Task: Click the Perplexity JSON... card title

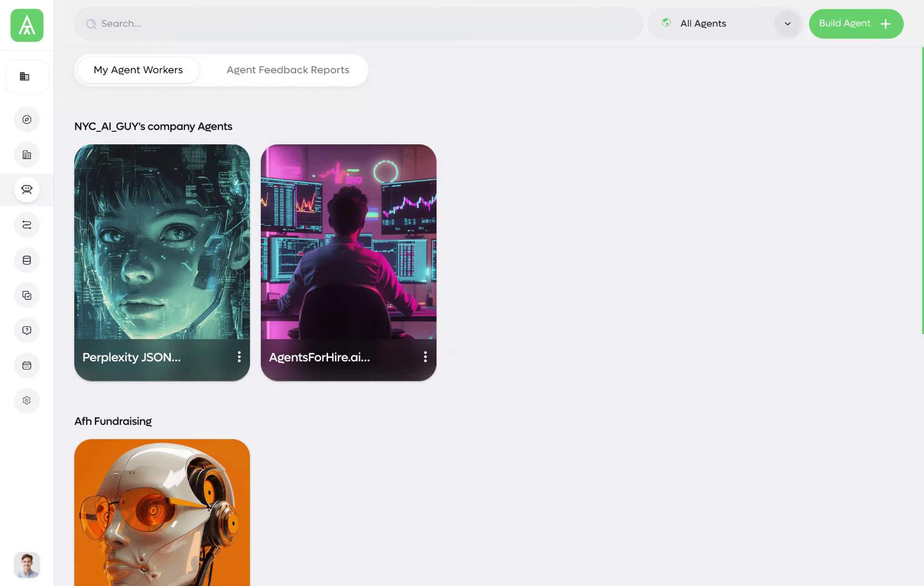Action: 132,357
